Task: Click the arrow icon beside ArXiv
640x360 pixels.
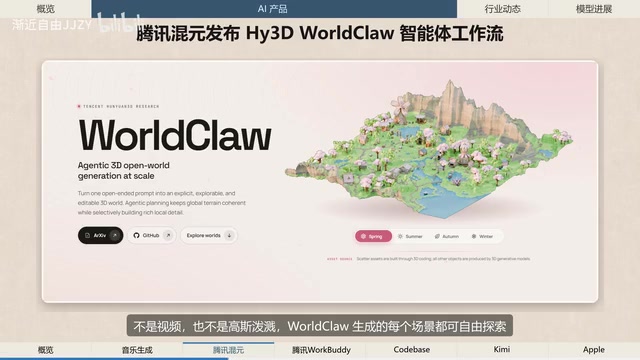Action: pos(115,236)
